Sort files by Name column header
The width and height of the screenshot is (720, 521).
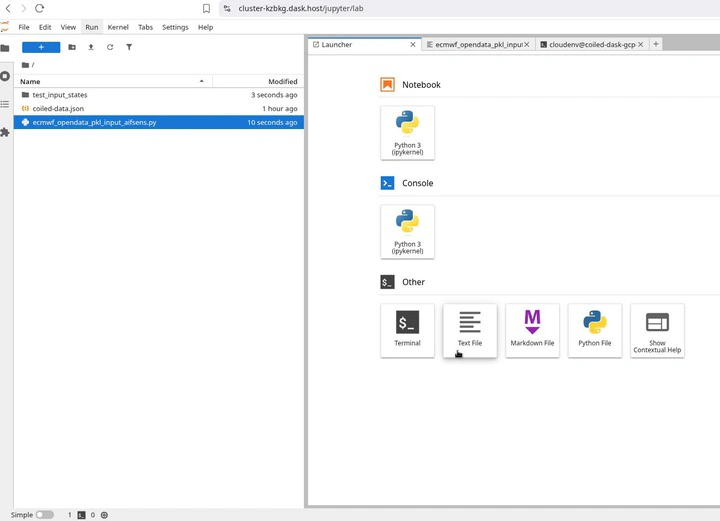pos(30,81)
